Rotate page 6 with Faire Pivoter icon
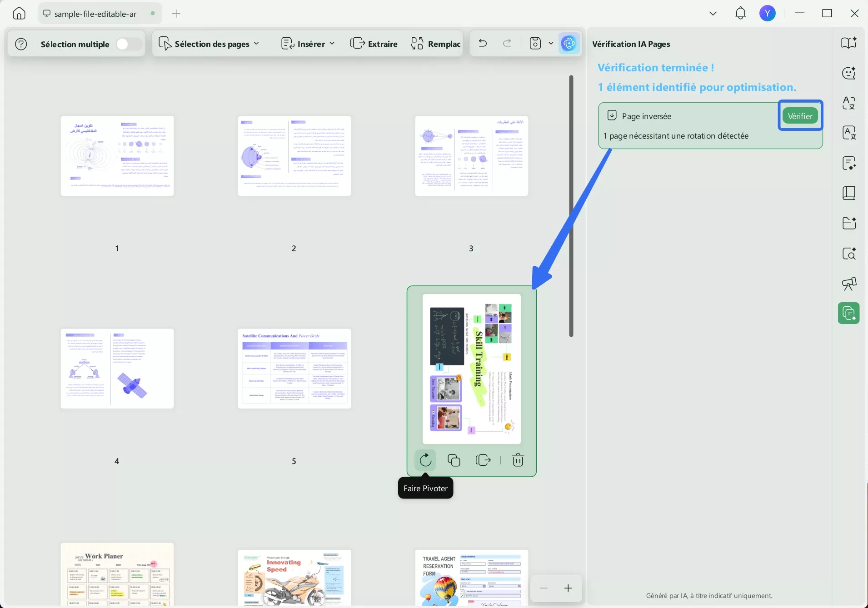The image size is (868, 608). (425, 460)
